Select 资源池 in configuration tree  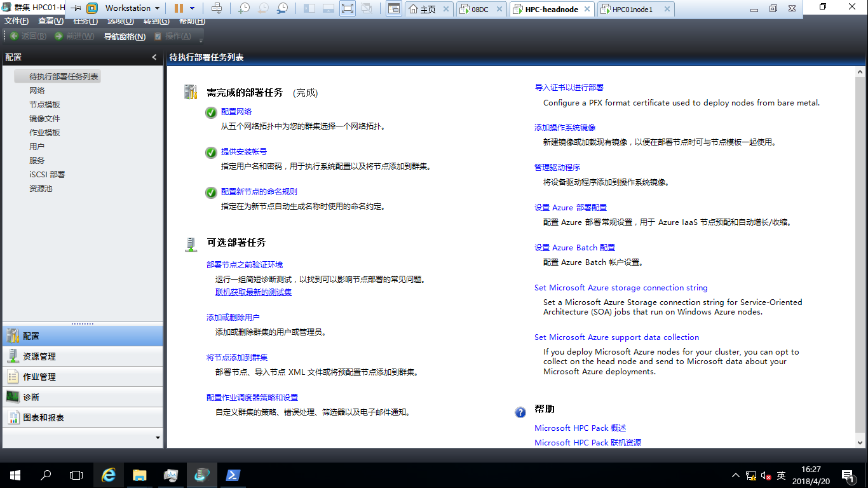(41, 189)
